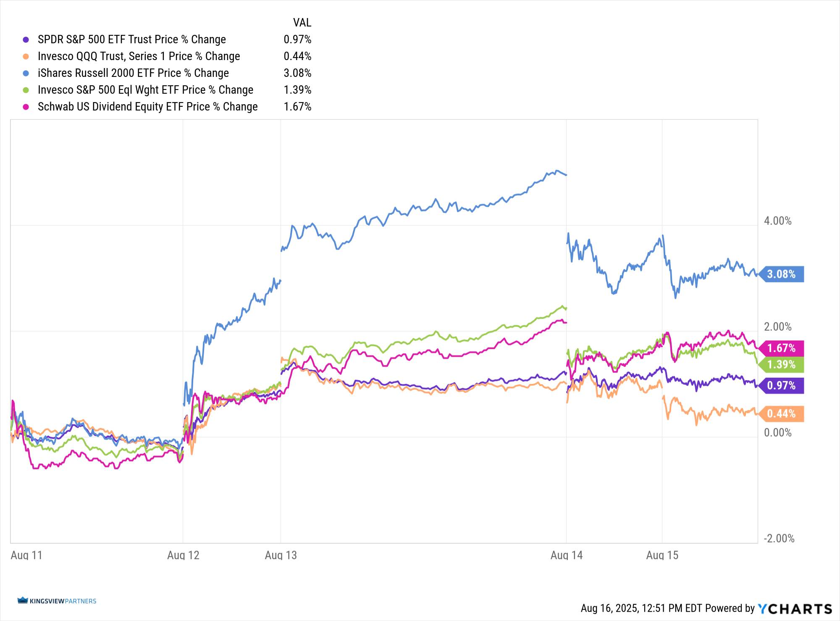Click the green Invesco Eql Wght legend dot

pos(26,90)
